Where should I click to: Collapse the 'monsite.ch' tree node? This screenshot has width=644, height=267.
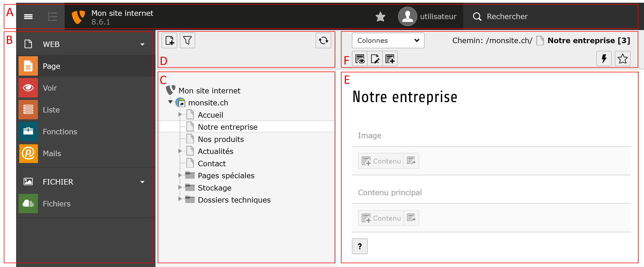pos(170,102)
